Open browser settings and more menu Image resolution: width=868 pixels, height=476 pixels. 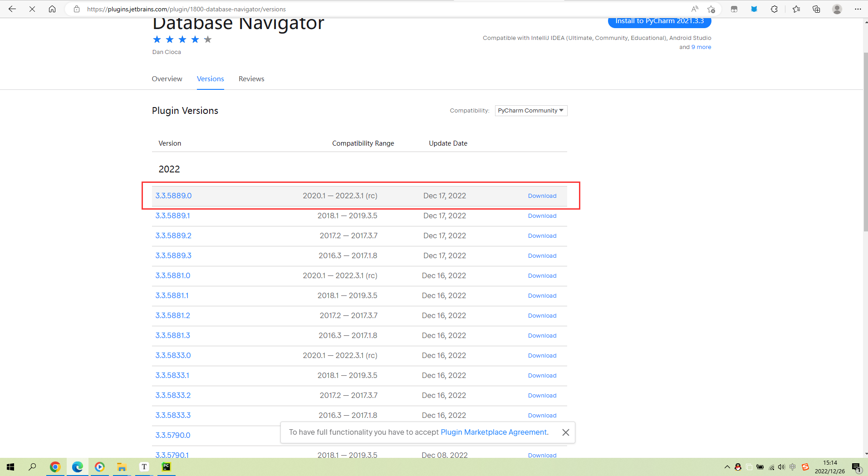[858, 9]
